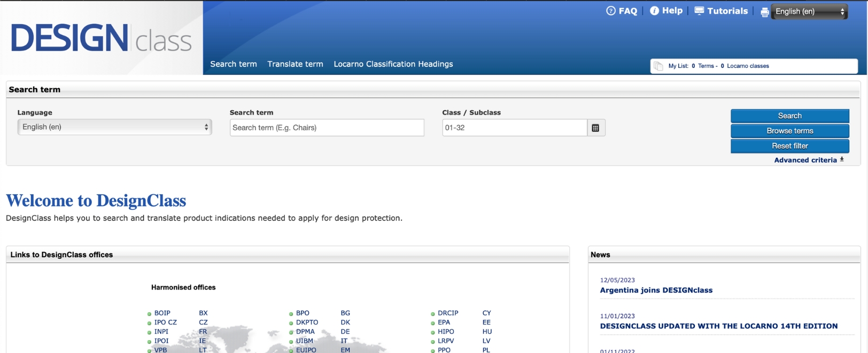Open the BPO office link
This screenshot has width=868, height=353.
(x=303, y=313)
